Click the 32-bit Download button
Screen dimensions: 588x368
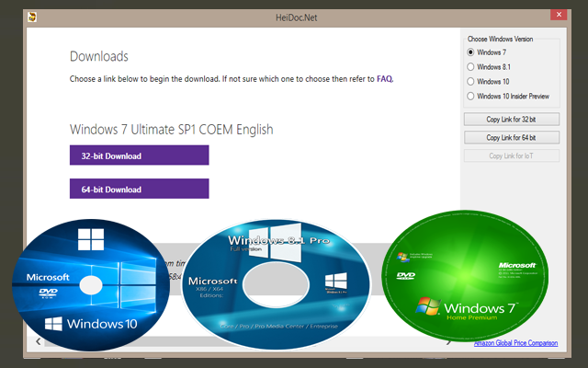(x=139, y=155)
